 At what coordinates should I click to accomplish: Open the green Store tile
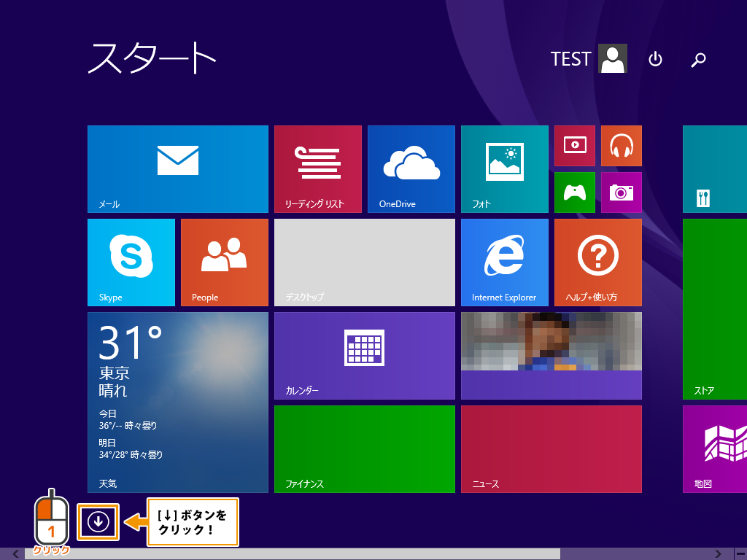pyautogui.click(x=715, y=309)
